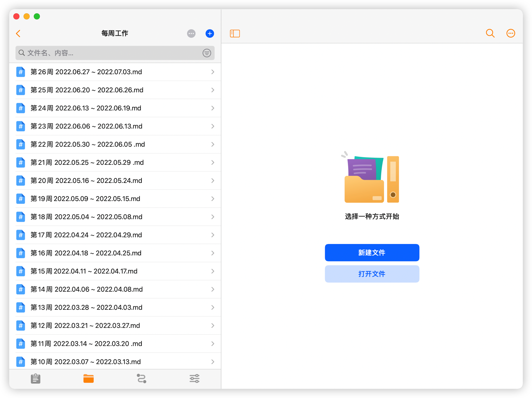Expand chevron on the 第24周 row

click(213, 108)
